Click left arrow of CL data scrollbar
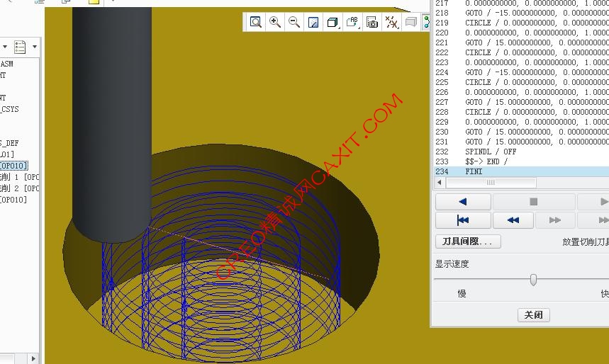Viewport: 609px width, 364px height. [x=440, y=183]
